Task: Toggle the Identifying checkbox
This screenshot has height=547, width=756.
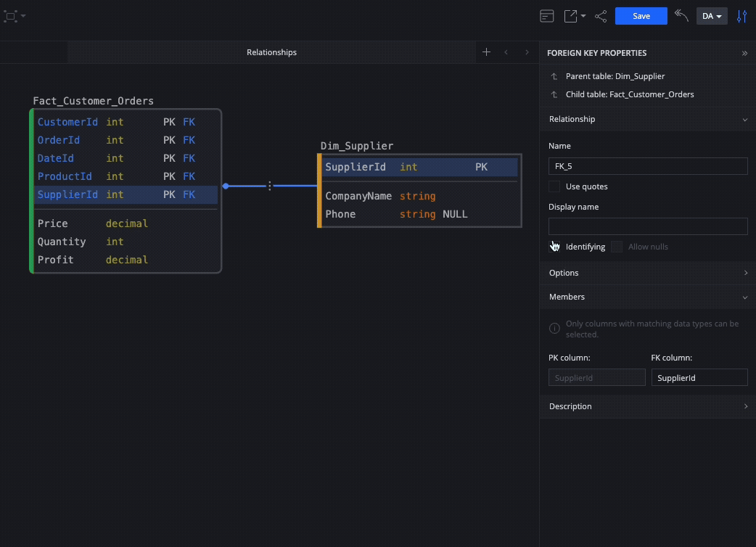Action: (x=554, y=247)
